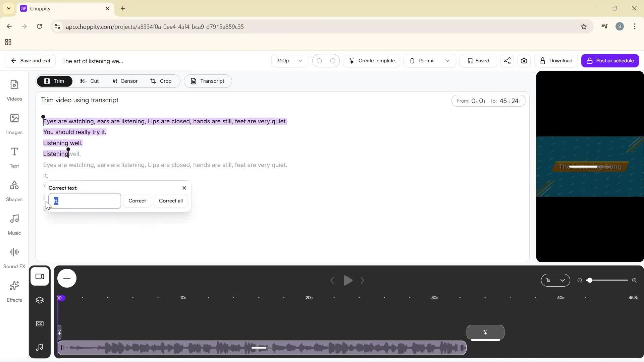Screen dimensions: 644x362
Task: Open the Sound FX panel
Action: click(x=14, y=256)
